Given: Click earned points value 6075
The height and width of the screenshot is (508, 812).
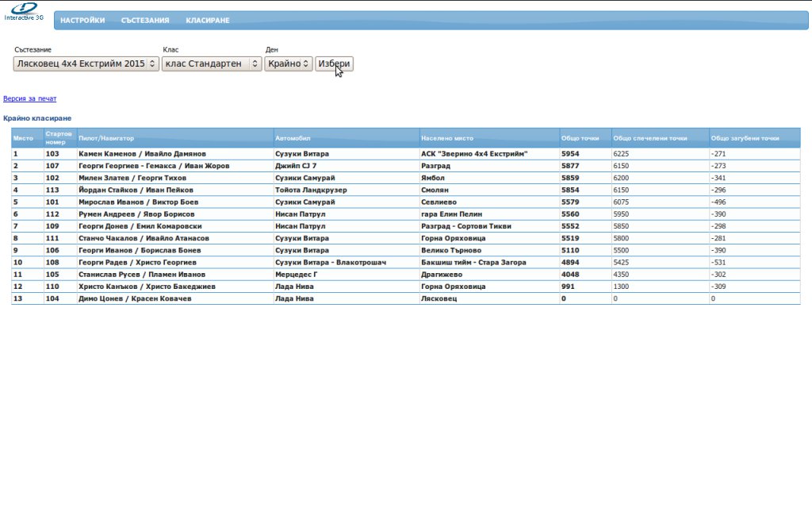Looking at the screenshot, I should pyautogui.click(x=621, y=202).
